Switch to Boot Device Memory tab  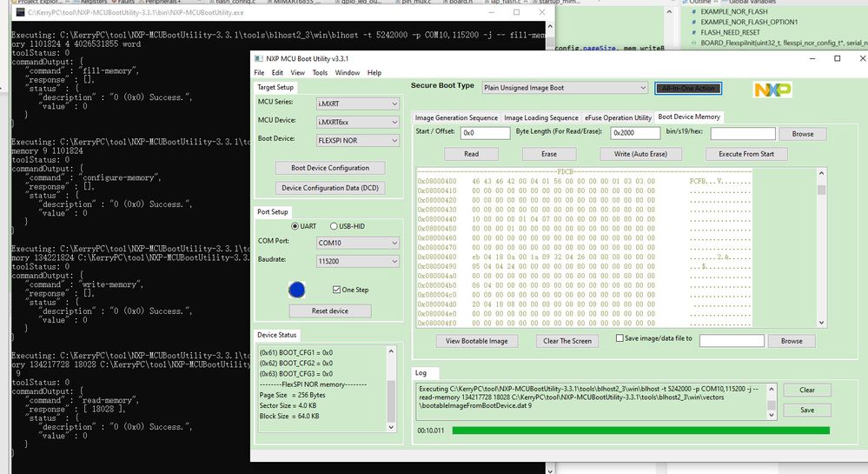pyautogui.click(x=689, y=117)
